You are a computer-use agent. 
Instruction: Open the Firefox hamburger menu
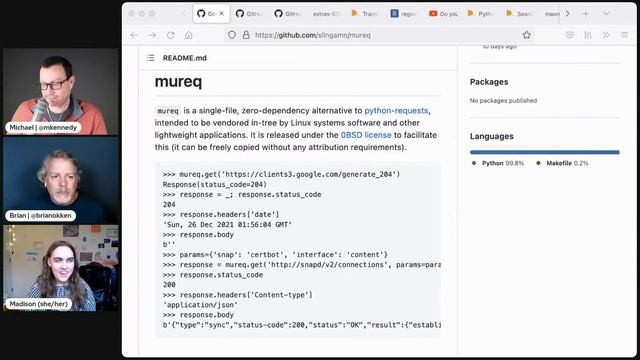coord(624,35)
